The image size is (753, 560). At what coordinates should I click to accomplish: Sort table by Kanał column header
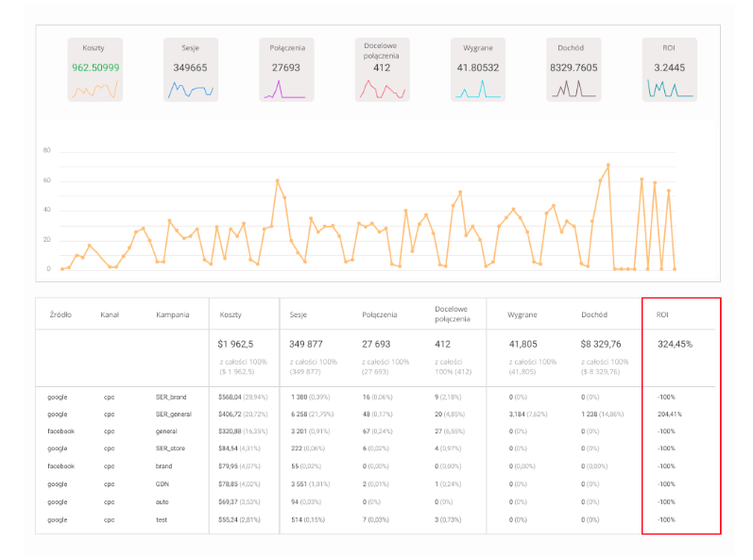pyautogui.click(x=110, y=314)
